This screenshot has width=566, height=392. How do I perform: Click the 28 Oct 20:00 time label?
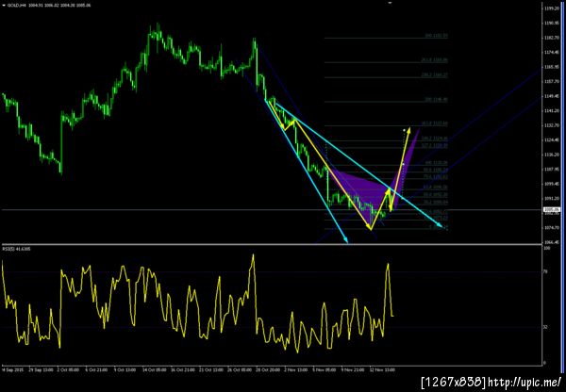268,370
